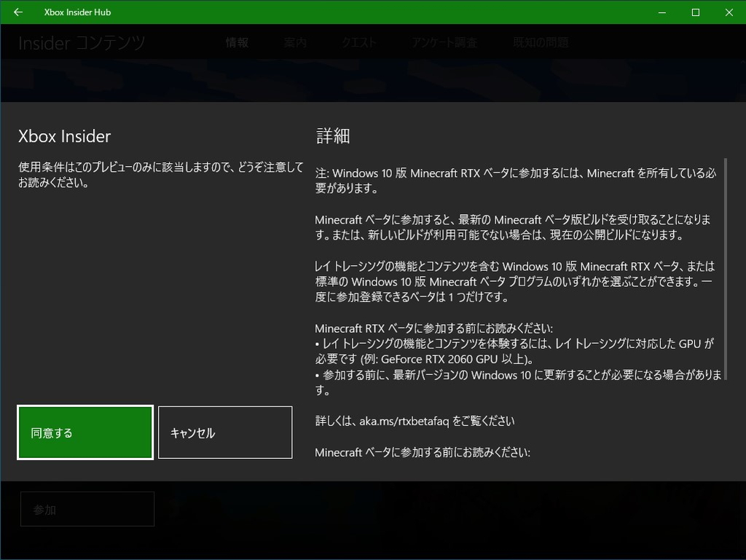Click the back arrow in the title bar

click(17, 12)
